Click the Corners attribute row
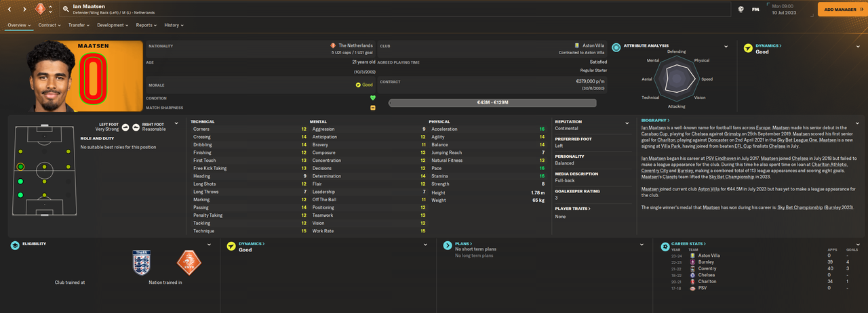This screenshot has height=313, width=868. tap(249, 129)
